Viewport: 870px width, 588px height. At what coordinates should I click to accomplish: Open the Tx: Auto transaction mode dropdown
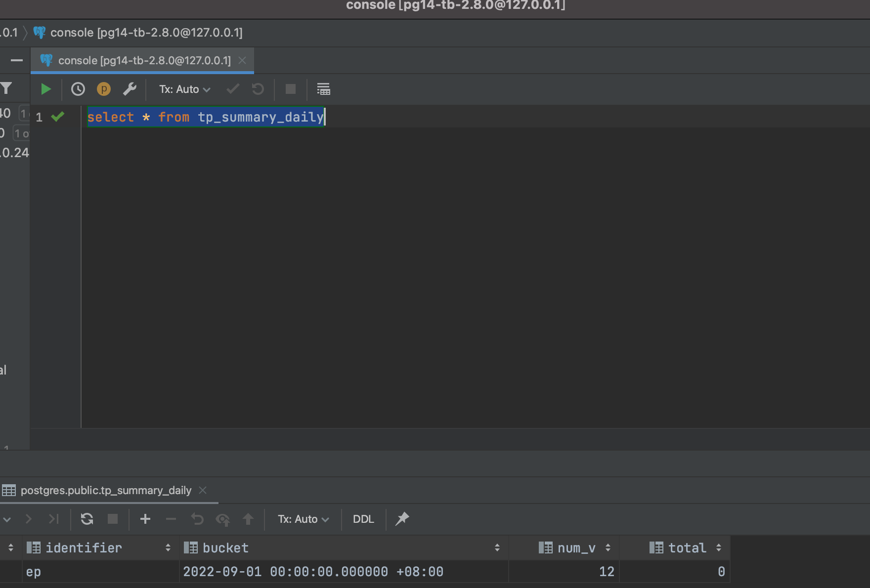pyautogui.click(x=184, y=89)
